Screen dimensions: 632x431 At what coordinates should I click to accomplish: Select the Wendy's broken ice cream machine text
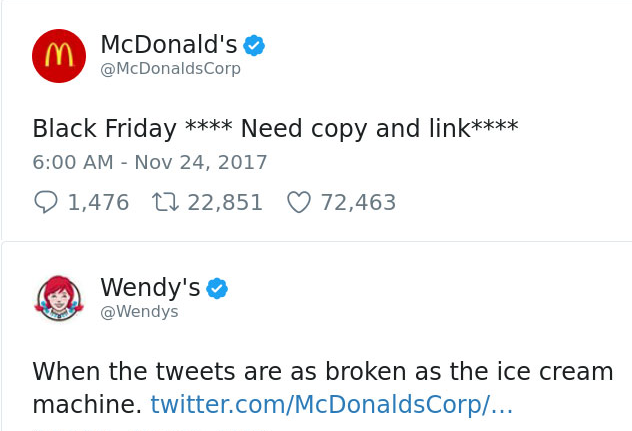point(322,372)
